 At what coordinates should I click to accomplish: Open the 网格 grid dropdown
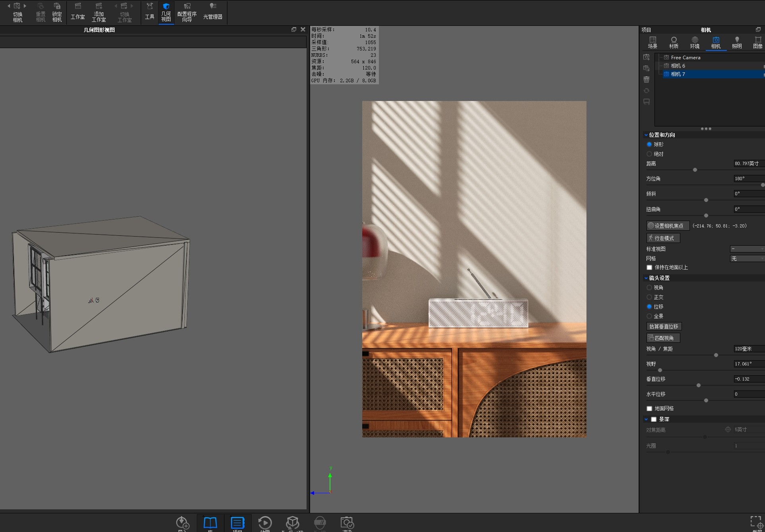(748, 258)
